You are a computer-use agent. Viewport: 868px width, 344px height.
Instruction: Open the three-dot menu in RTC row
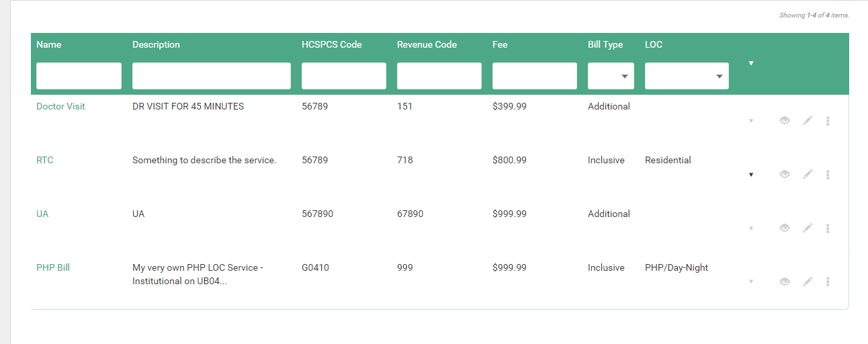[x=828, y=175]
